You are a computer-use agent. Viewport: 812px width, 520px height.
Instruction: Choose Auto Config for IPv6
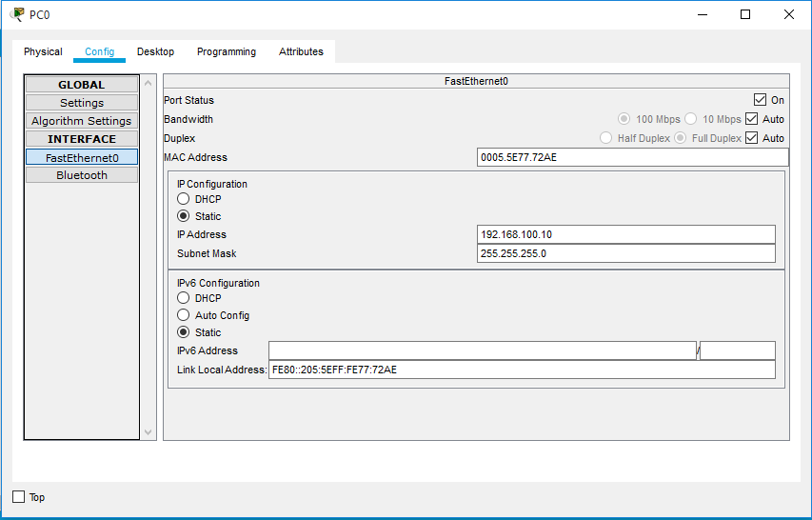tap(184, 315)
